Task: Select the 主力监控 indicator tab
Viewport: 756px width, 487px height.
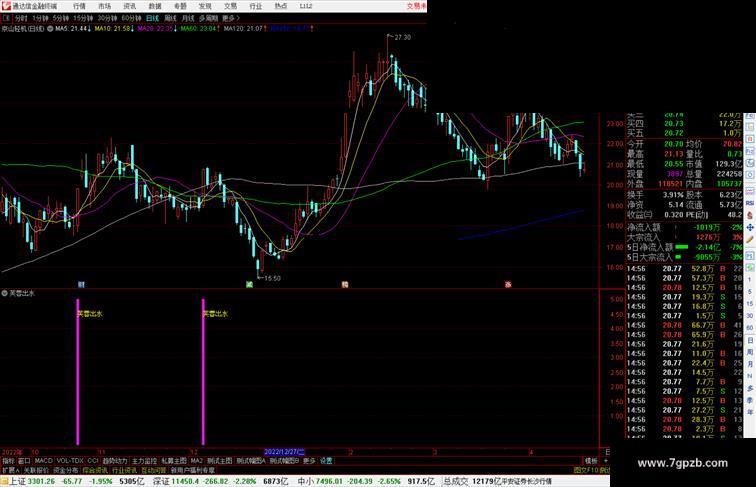Action: point(144,461)
